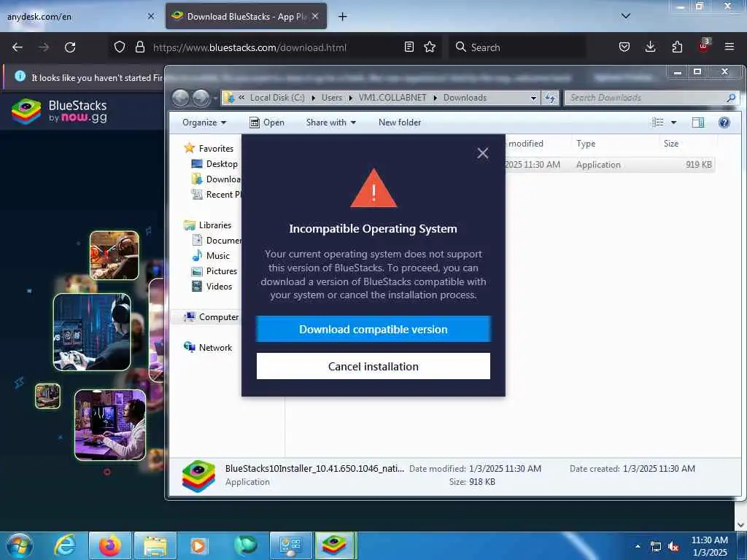Refresh the Downloads folder in Explorer
Image resolution: width=747 pixels, height=560 pixels.
pos(550,98)
